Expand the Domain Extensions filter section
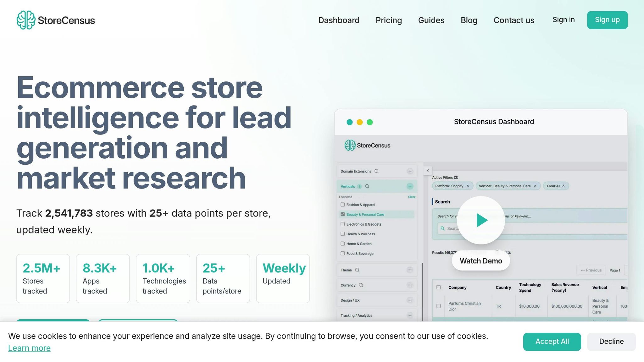Screen dimensions: 644x362 pos(410,171)
